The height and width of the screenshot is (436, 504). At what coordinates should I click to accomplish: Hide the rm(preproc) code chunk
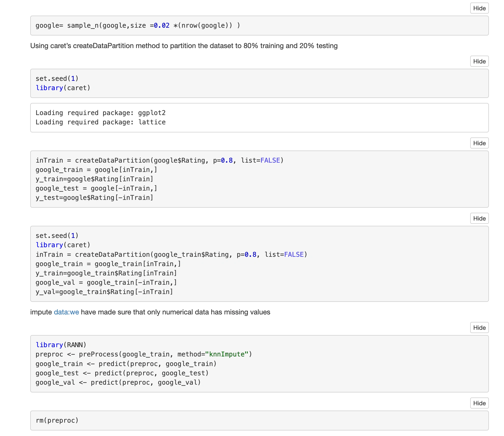pos(479,403)
